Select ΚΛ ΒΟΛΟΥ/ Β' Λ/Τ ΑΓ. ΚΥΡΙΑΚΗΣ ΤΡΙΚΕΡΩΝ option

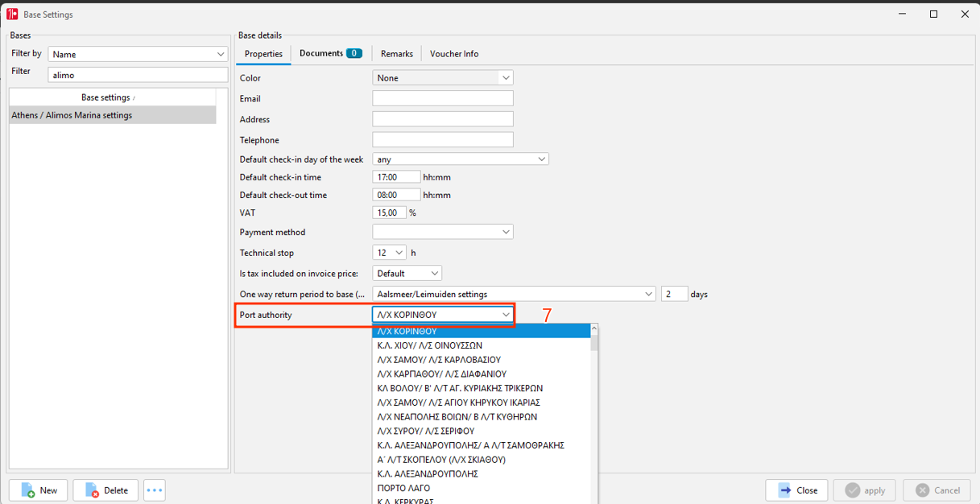(482, 388)
